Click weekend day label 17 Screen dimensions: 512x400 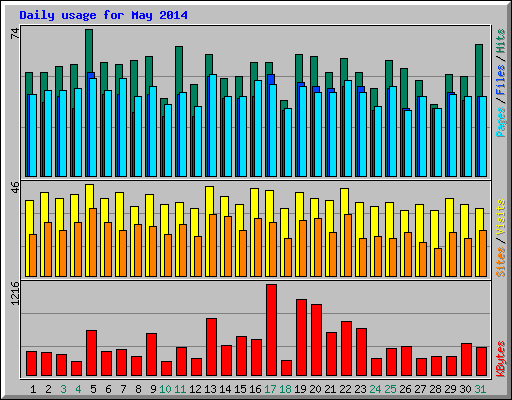pos(270,389)
